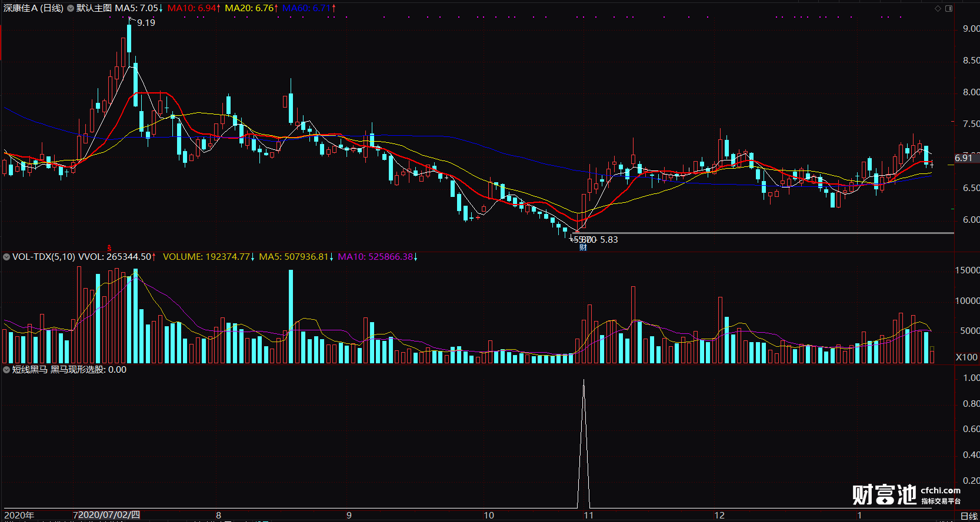This screenshot has height=522, width=980.
Task: Click the VOLUME: 192374.77 value
Action: 209,257
